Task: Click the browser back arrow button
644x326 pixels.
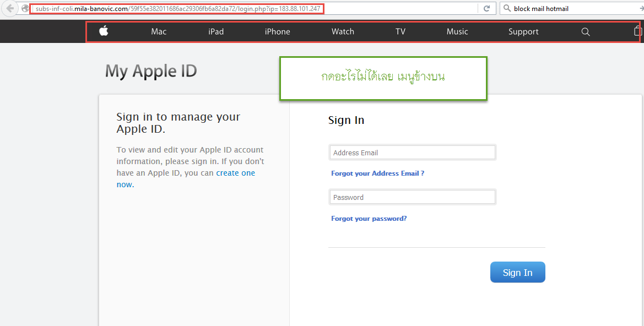Action: pyautogui.click(x=10, y=8)
